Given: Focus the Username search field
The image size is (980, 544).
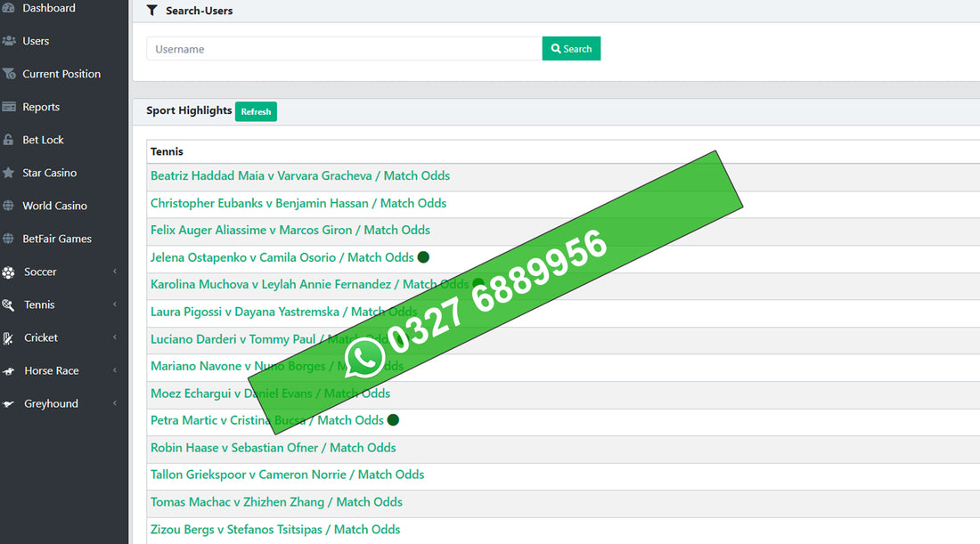Looking at the screenshot, I should pyautogui.click(x=344, y=49).
